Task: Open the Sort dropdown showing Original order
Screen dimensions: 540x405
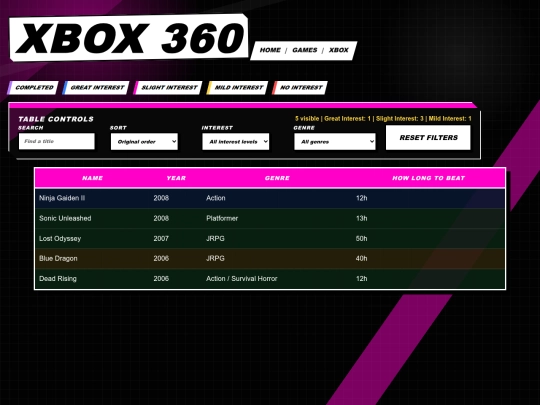Action: coord(144,142)
